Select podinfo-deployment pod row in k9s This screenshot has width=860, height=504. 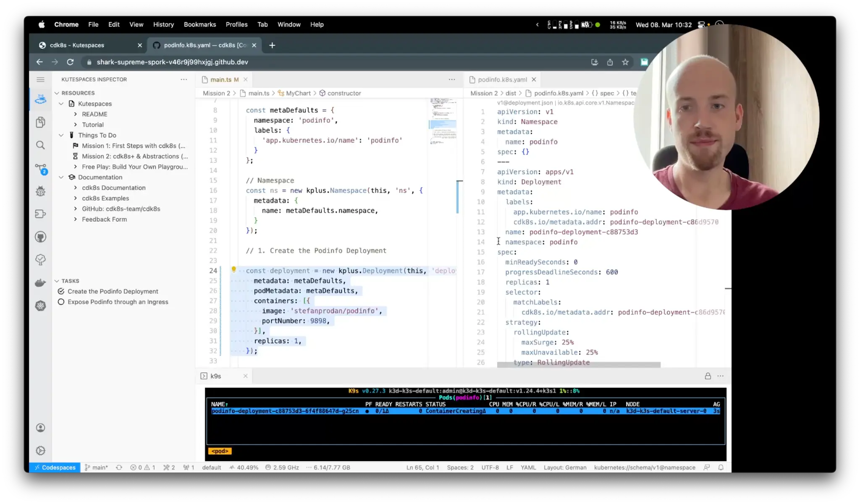click(465, 411)
